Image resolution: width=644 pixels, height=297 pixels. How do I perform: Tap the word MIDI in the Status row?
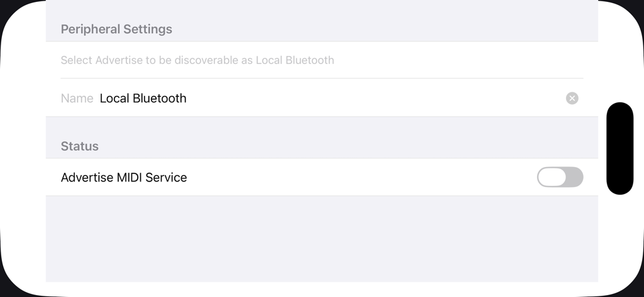(x=130, y=178)
